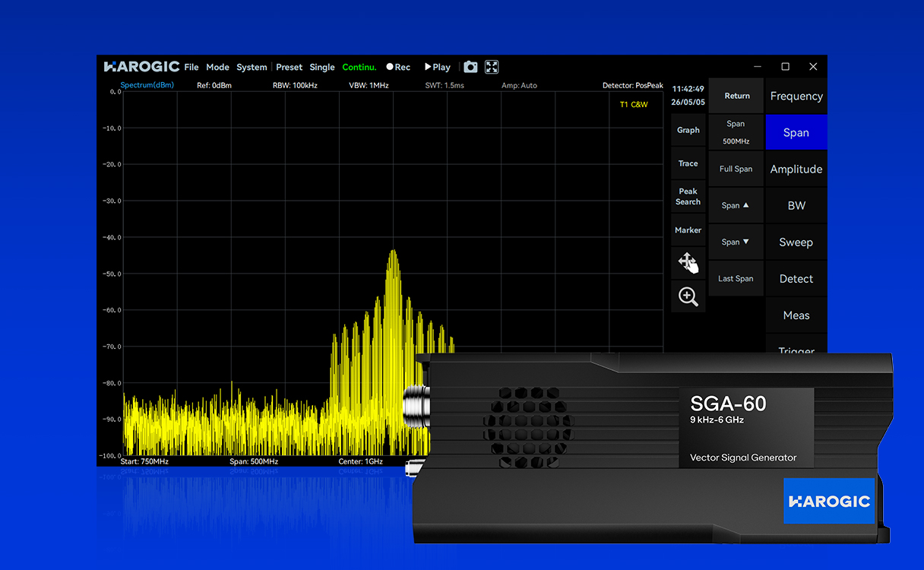Viewport: 924px width, 570px height.
Task: Switch to Single sweep mode
Action: coord(322,67)
